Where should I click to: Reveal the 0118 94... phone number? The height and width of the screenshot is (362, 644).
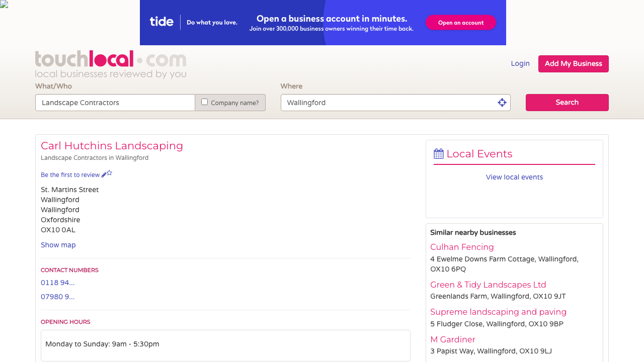pos(58,283)
